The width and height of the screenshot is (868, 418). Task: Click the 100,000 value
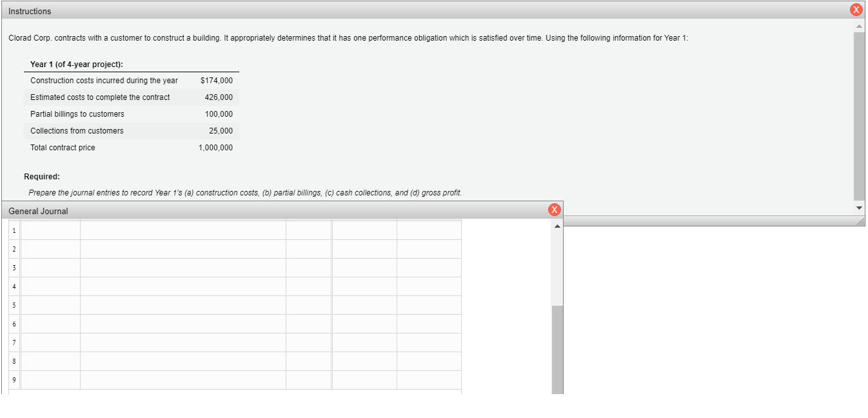click(x=219, y=114)
